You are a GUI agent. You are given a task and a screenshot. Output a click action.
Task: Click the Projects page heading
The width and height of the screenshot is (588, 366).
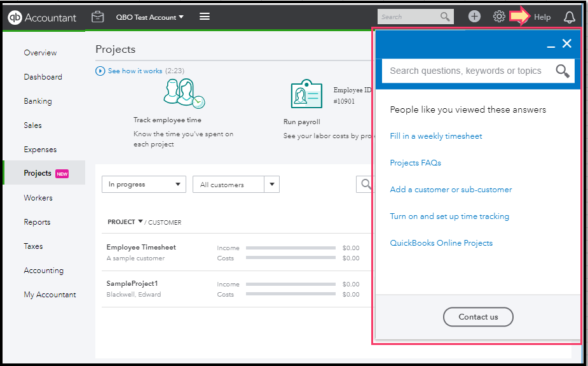point(116,49)
